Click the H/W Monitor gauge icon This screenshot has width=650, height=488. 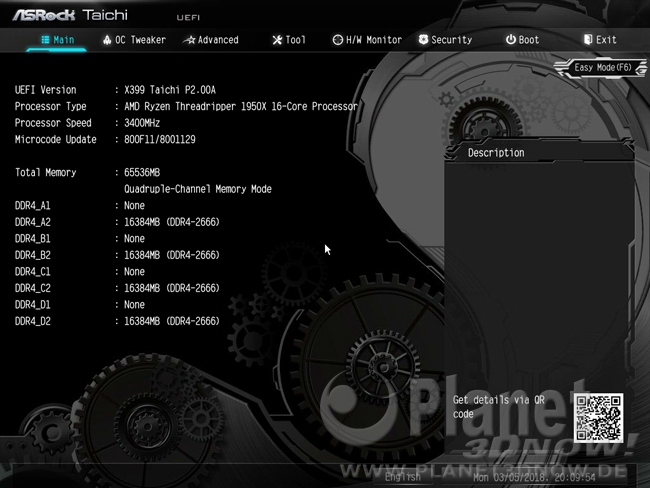coord(338,40)
